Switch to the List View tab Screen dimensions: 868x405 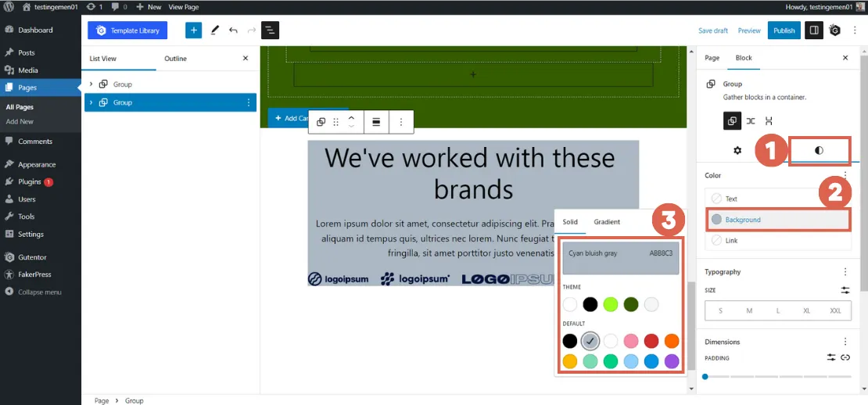click(103, 58)
